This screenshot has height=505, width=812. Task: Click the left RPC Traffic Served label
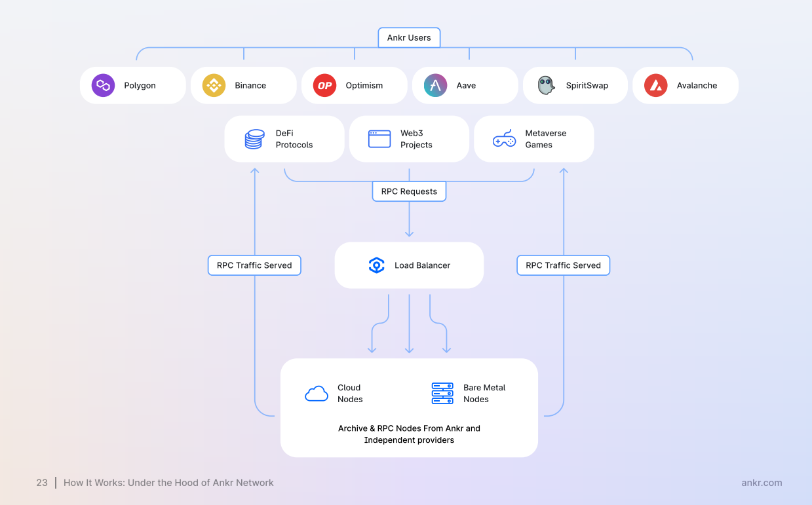click(x=254, y=265)
